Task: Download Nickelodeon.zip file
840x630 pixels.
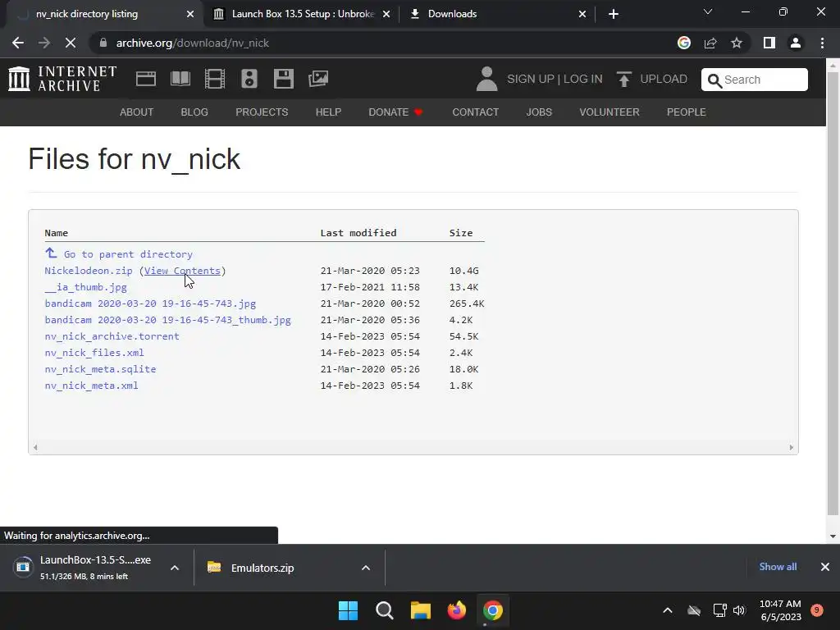Action: pos(89,271)
